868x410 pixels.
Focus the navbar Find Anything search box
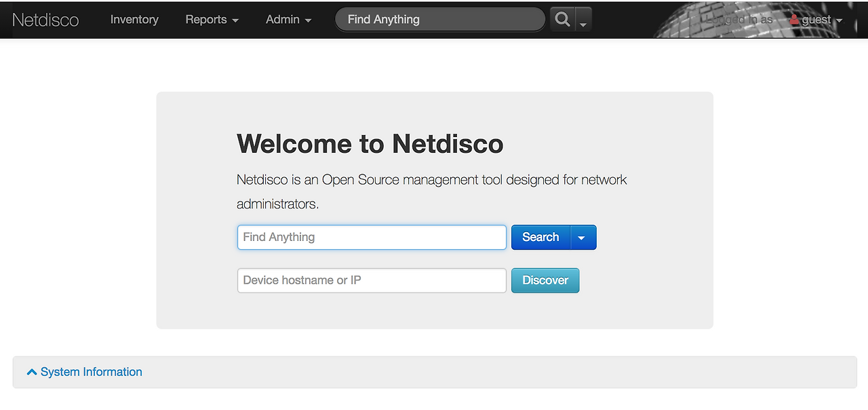[440, 20]
